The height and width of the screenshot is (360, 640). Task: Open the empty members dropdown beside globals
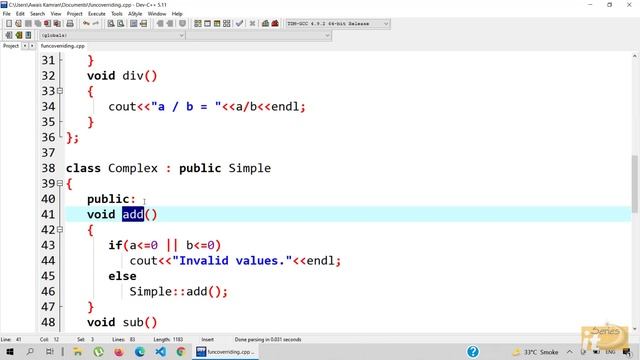(x=259, y=36)
